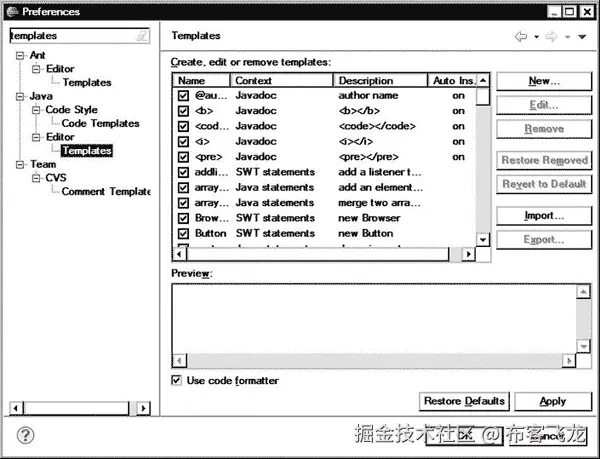This screenshot has height=459, width=600.
Task: Click template table scroll right arrow
Action: click(x=468, y=254)
